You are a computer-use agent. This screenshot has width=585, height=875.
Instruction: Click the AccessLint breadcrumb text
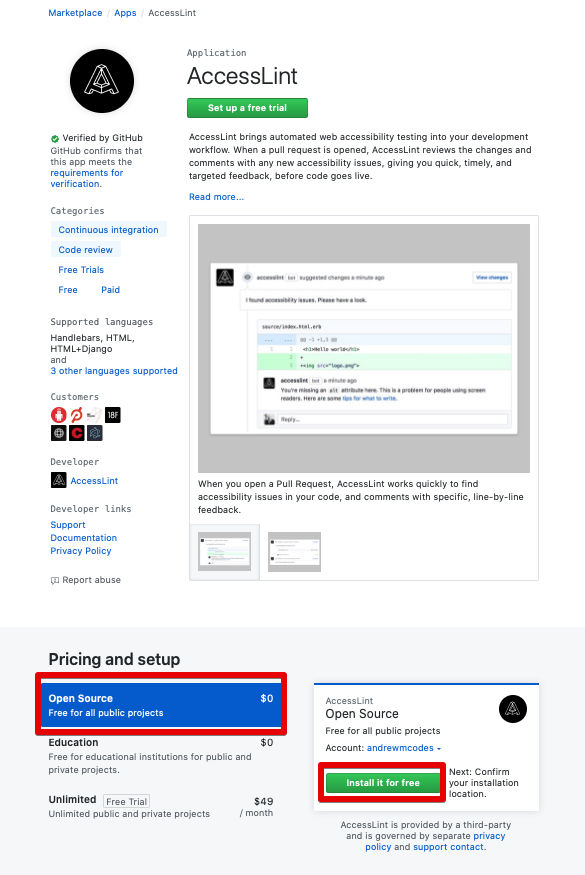point(172,13)
